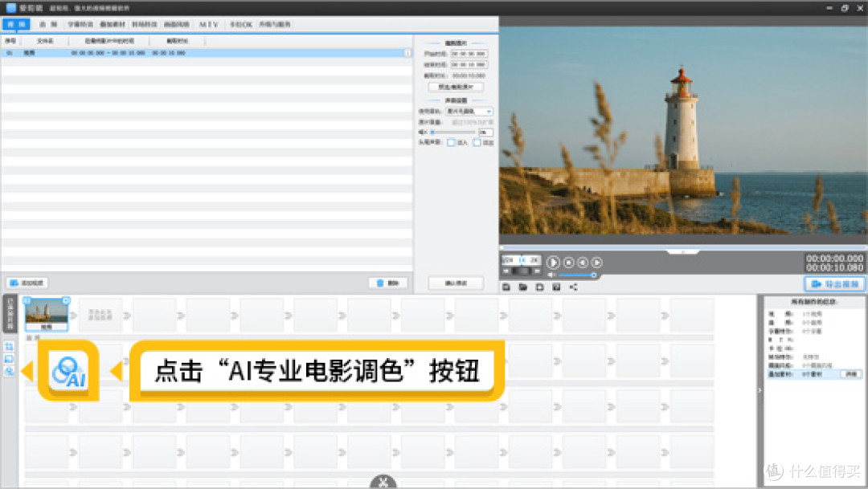Click the preview progress bar under the video

click(x=682, y=247)
